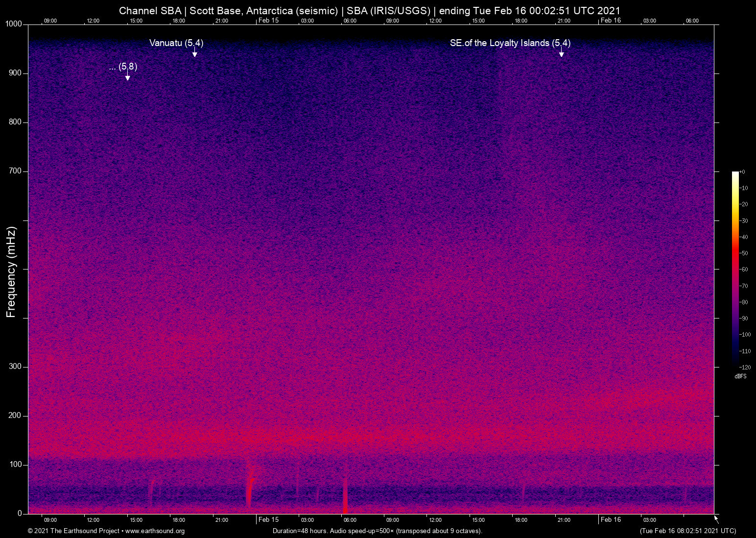
Task: Click the dBFS unit label under colorbar
Action: (x=740, y=376)
